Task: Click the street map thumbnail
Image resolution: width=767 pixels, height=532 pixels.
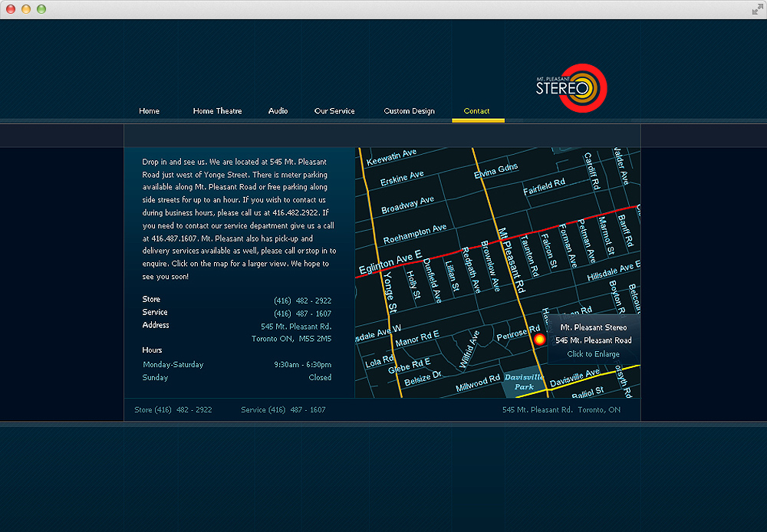Action: pos(498,272)
